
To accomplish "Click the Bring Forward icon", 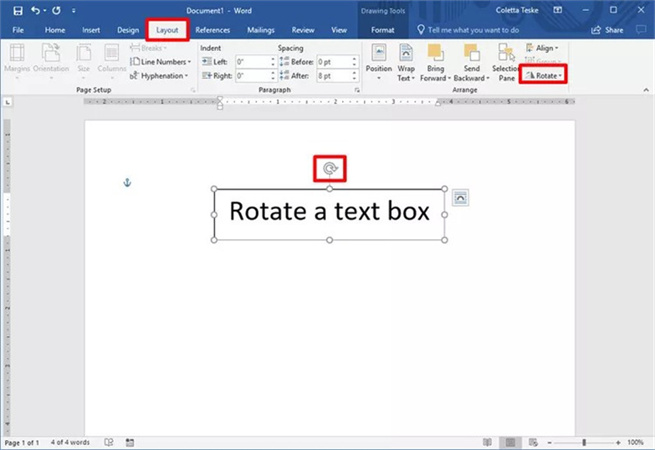I will tap(436, 62).
